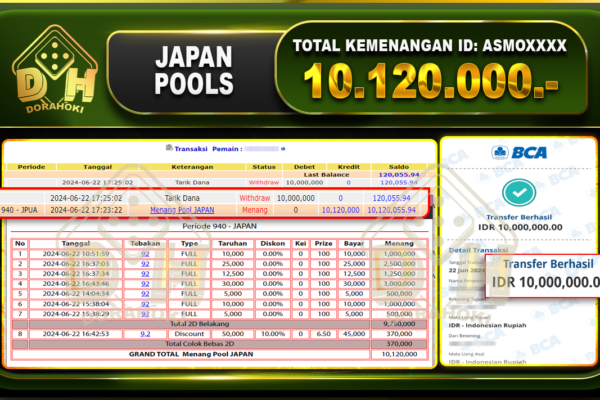The height and width of the screenshot is (400, 600).
Task: Open the Menang Pool JAPAN link
Action: click(x=182, y=210)
